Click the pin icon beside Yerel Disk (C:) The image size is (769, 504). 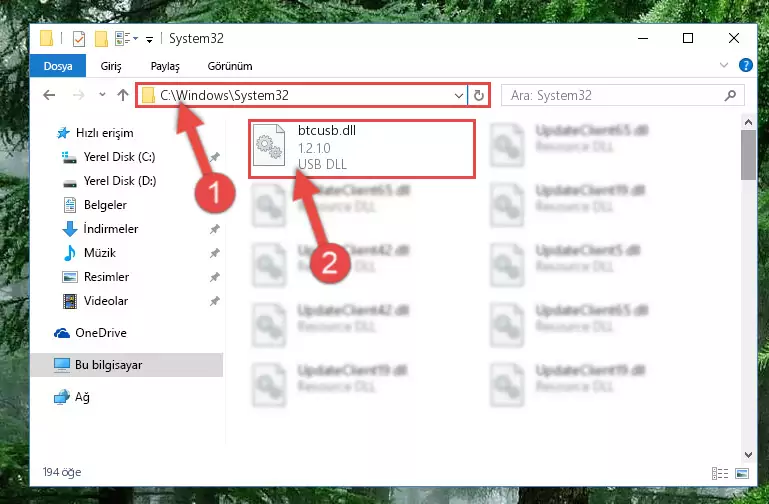click(x=214, y=157)
